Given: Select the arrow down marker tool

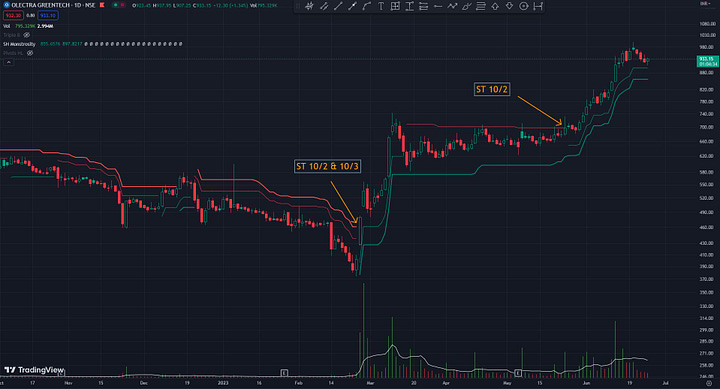Looking at the screenshot, I should click(x=509, y=6).
